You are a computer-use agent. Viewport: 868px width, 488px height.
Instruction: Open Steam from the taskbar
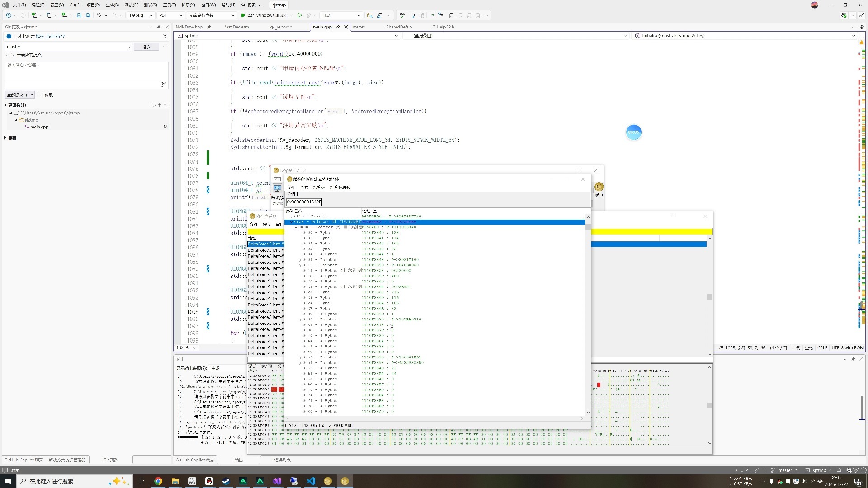(x=226, y=481)
